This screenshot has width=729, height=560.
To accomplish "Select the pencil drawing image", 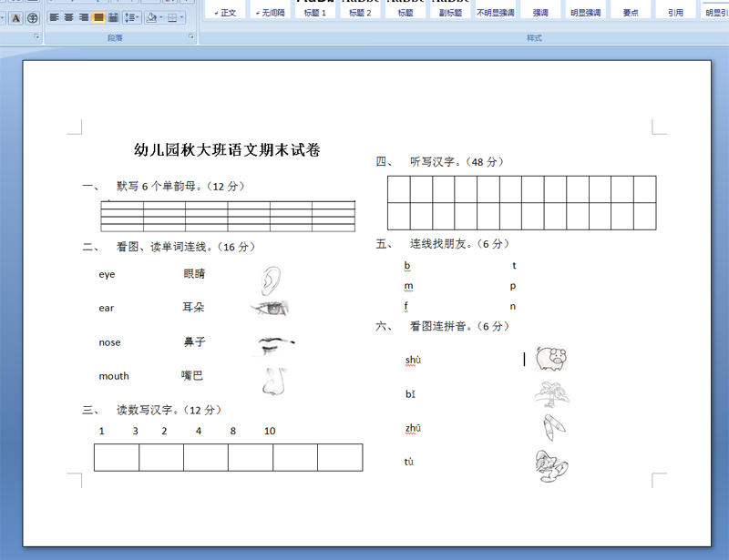I will [554, 428].
